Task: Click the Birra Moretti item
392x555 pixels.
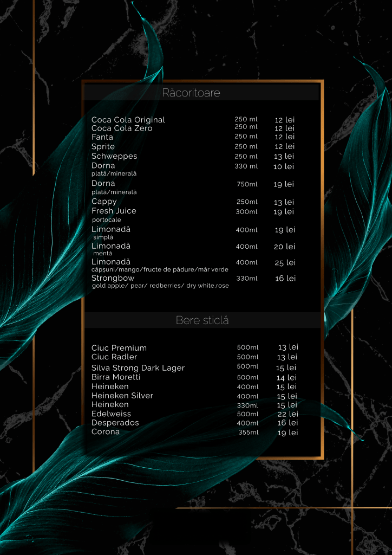Action: [x=116, y=377]
